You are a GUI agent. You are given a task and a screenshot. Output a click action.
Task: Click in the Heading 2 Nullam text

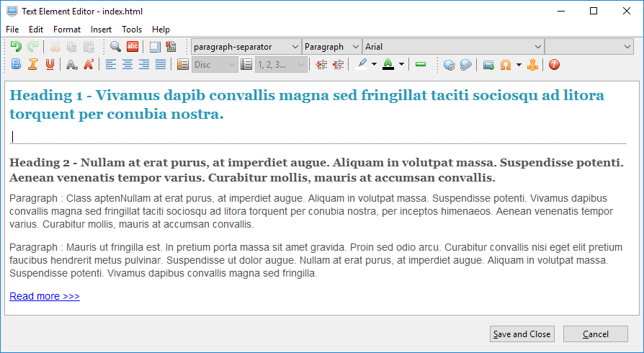point(316,170)
